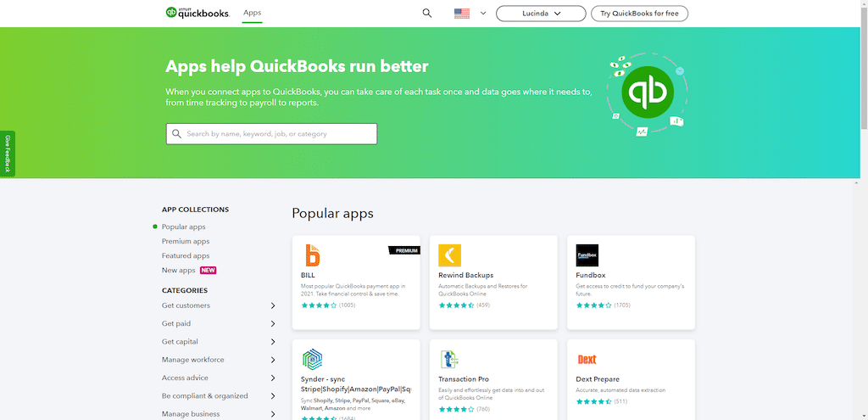Expand the Get paid category
868x420 pixels.
pyautogui.click(x=273, y=323)
